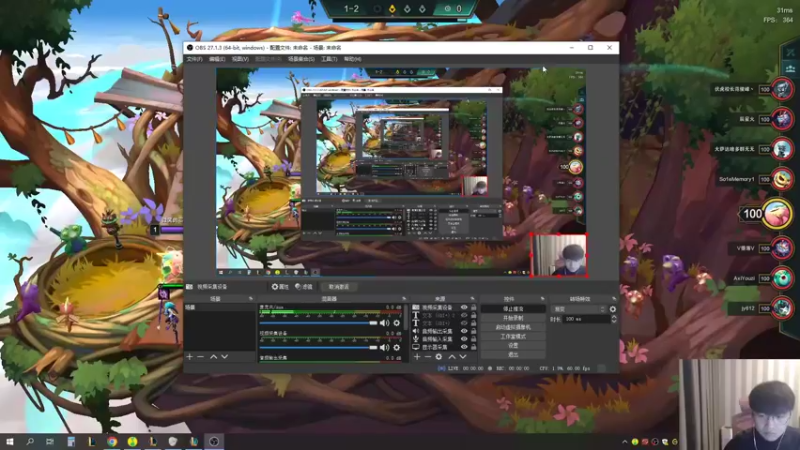
Task: Open the 文件(F) menu
Action: coord(194,59)
